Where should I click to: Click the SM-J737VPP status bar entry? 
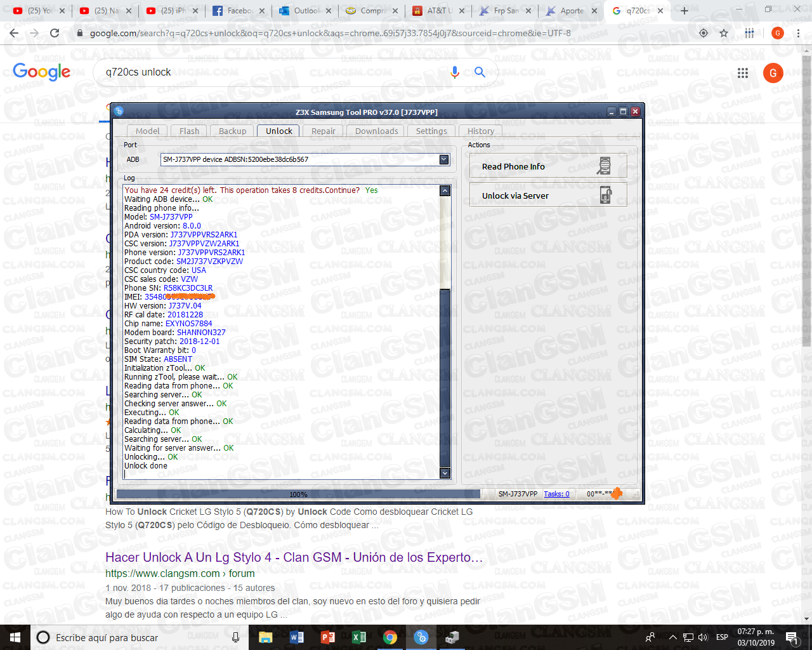pos(518,494)
